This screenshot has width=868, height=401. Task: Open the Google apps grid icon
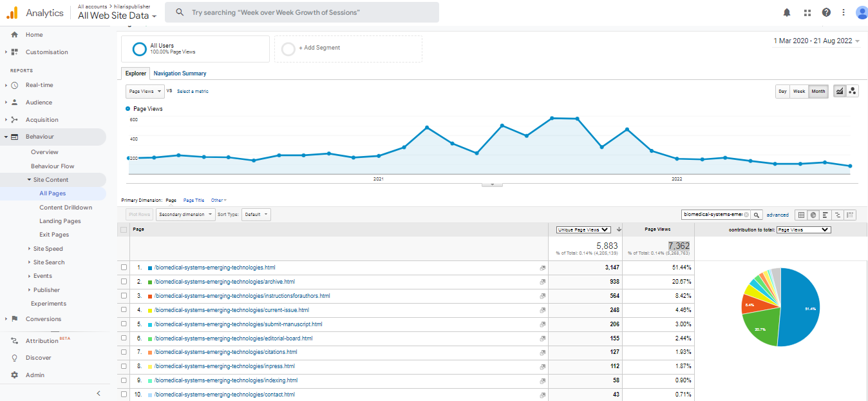tap(807, 12)
